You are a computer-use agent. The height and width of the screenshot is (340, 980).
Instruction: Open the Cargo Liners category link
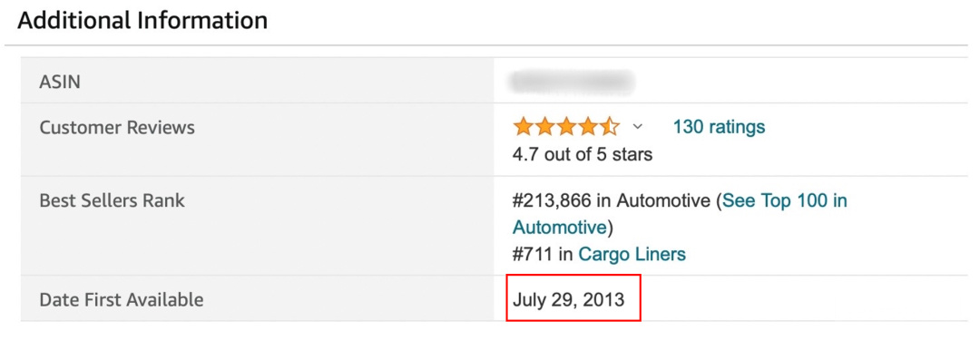click(632, 255)
